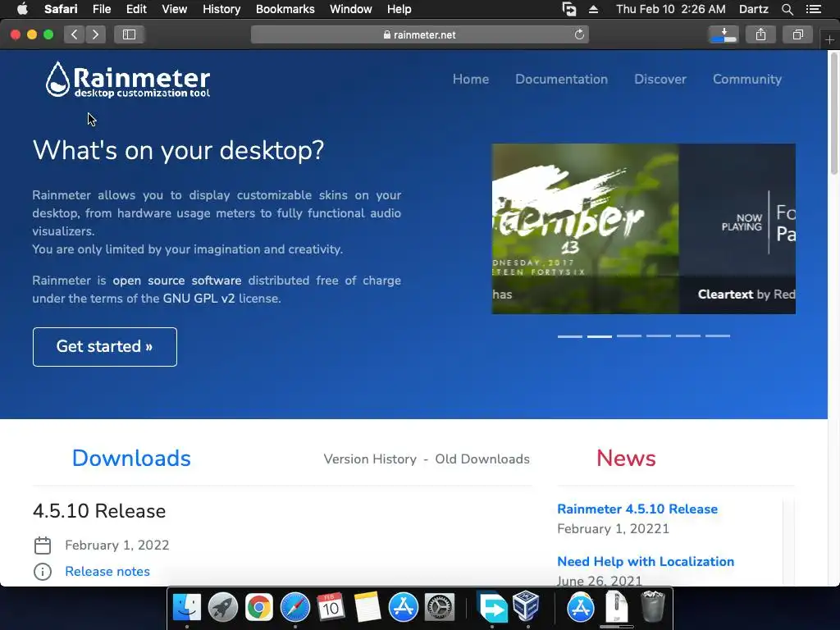The height and width of the screenshot is (630, 840).
Task: Open the Edit menu
Action: click(x=136, y=9)
